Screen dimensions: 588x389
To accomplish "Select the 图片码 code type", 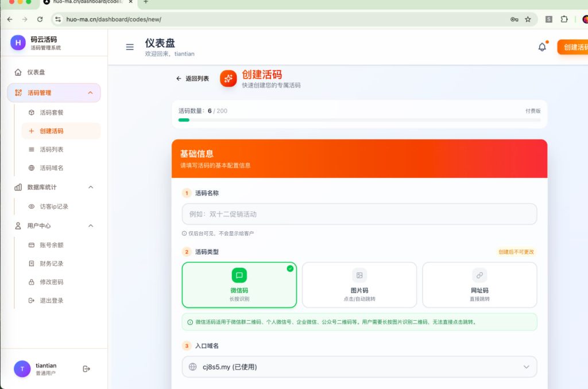I will (x=359, y=285).
